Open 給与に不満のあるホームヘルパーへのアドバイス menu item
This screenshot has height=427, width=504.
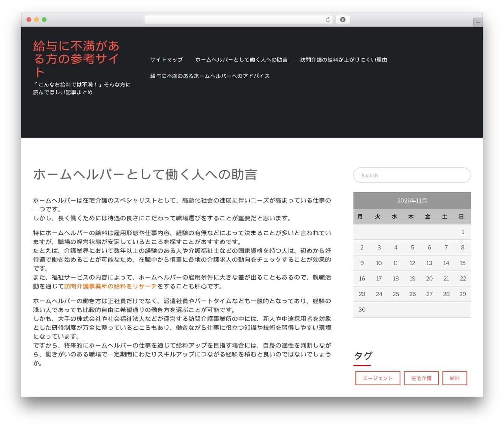(x=210, y=76)
